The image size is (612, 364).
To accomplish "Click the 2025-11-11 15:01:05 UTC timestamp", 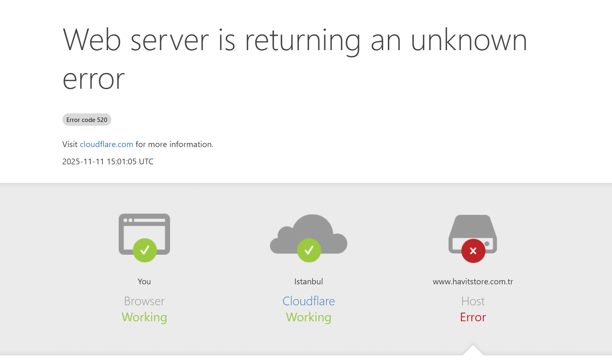I will 108,161.
